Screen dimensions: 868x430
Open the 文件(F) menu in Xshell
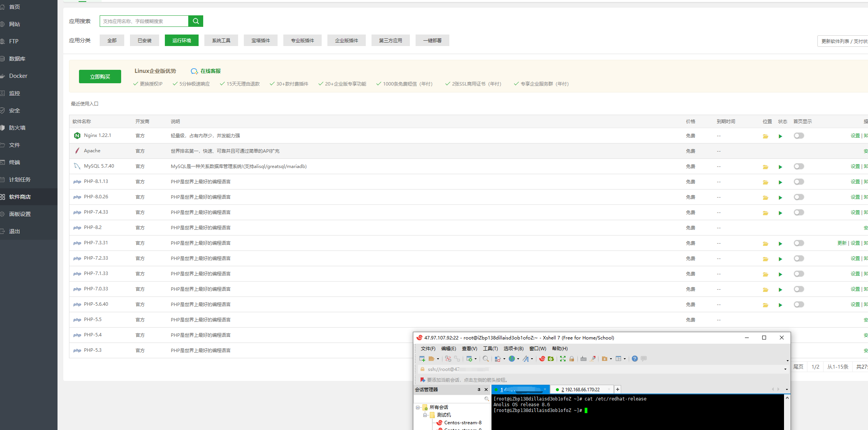click(x=428, y=348)
